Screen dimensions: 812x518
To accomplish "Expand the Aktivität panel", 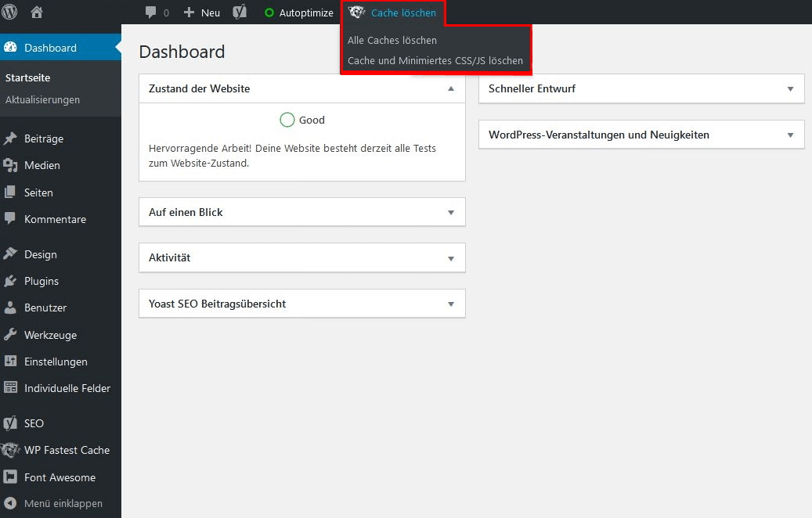I will [x=451, y=258].
